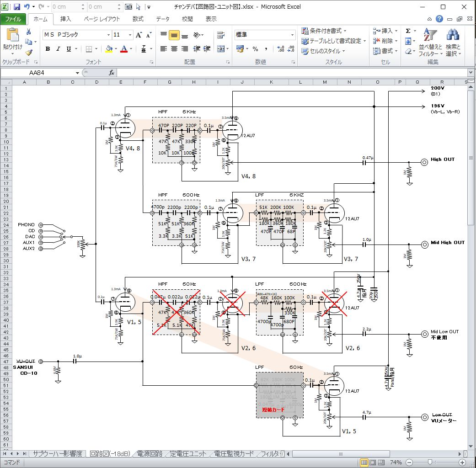Open the 数式 ribbon tab

click(138, 19)
